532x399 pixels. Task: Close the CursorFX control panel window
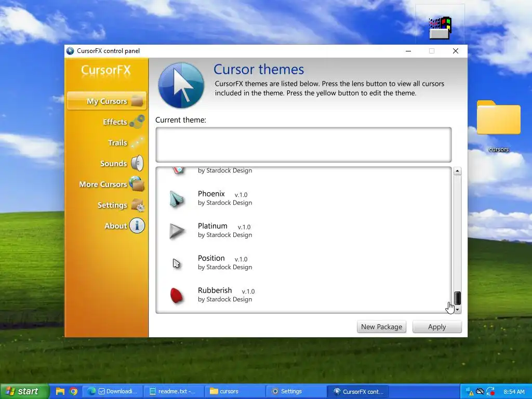tap(456, 51)
